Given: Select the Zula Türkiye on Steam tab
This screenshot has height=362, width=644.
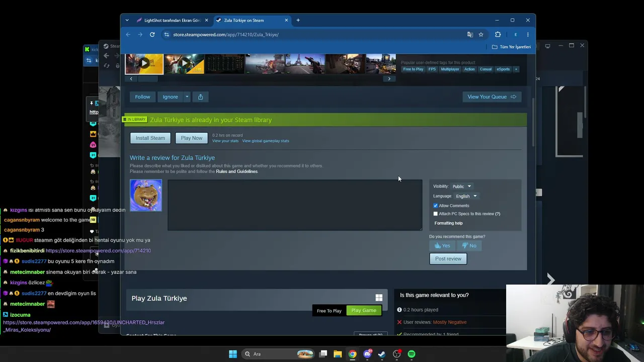Looking at the screenshot, I should coord(252,20).
